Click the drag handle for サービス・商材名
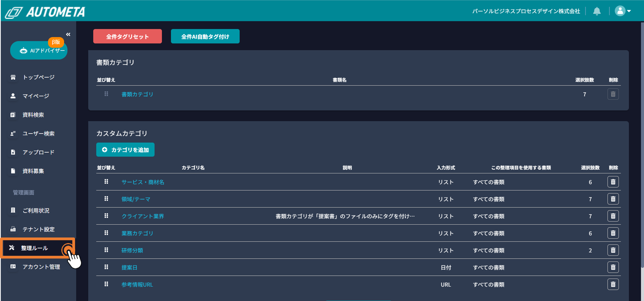 coord(106,181)
